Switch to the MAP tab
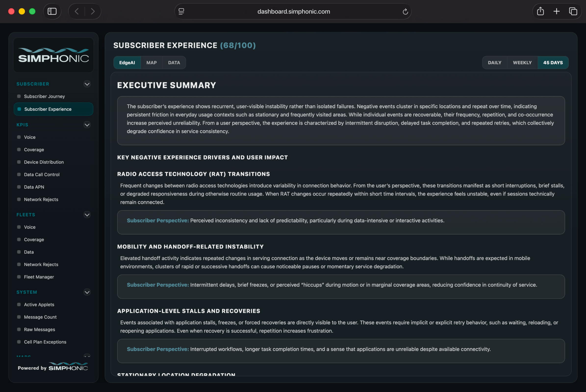This screenshot has width=586, height=392. coord(151,63)
